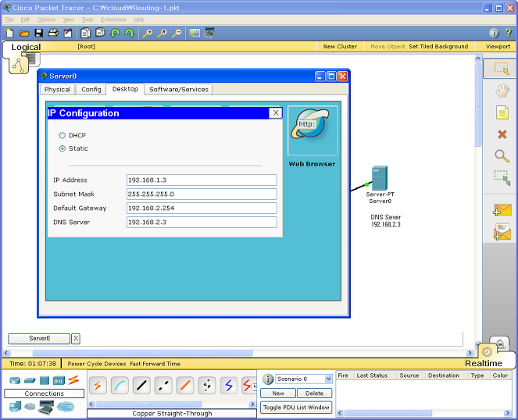Switch to the Physical tab
Screen dimensions: 518x420
(x=58, y=90)
